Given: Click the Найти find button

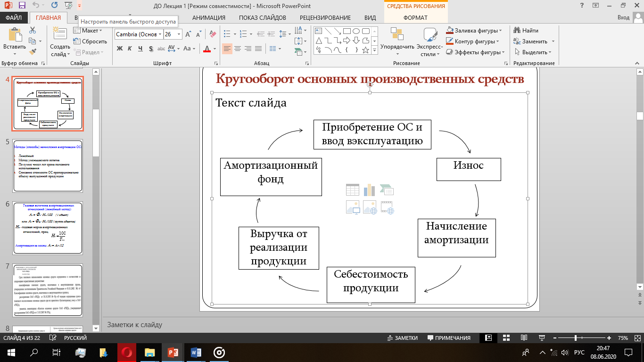Looking at the screenshot, I should point(526,31).
